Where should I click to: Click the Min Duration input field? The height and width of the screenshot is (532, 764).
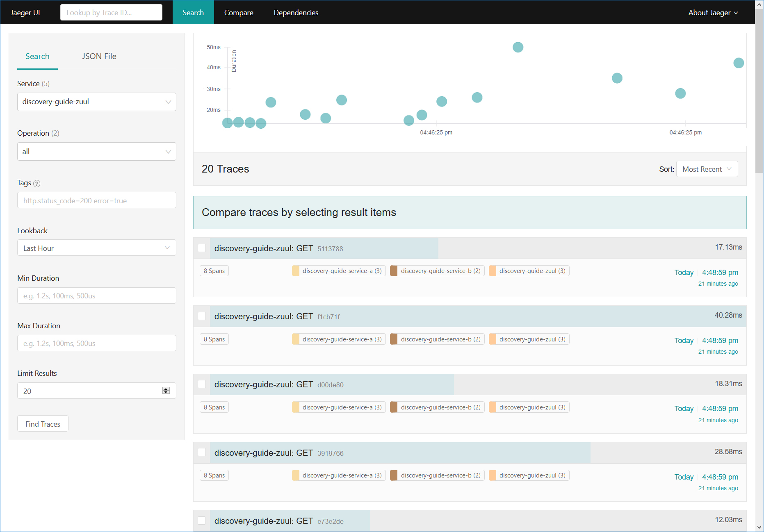(97, 296)
